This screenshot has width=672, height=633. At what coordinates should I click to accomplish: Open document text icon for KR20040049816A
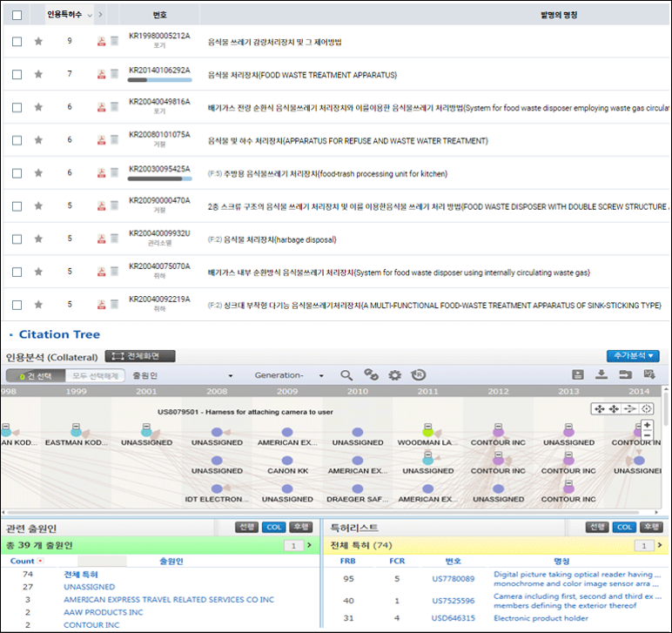(x=113, y=108)
